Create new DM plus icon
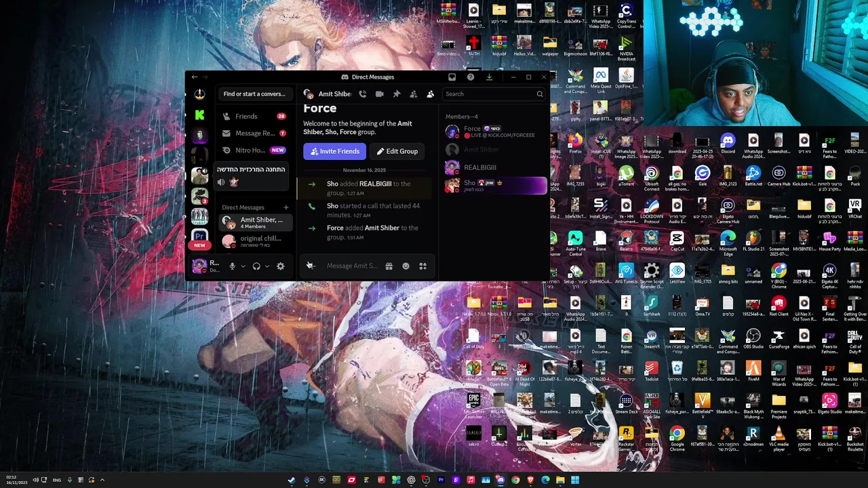Viewport: 868px width, 488px height. coord(286,207)
